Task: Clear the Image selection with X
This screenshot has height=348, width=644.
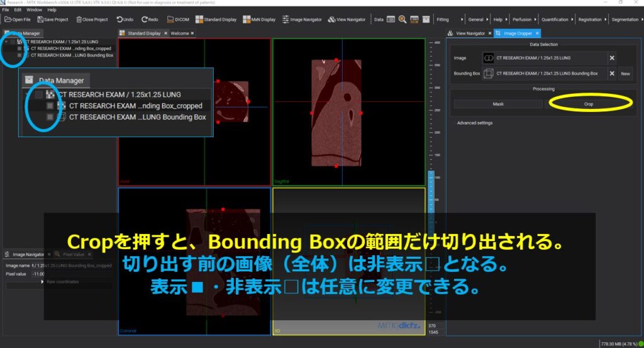Action: (x=612, y=58)
